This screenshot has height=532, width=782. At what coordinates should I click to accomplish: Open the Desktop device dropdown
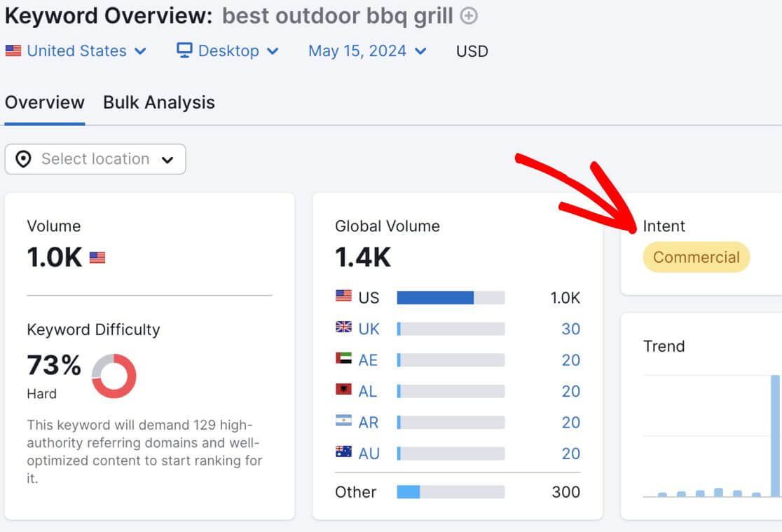227,50
